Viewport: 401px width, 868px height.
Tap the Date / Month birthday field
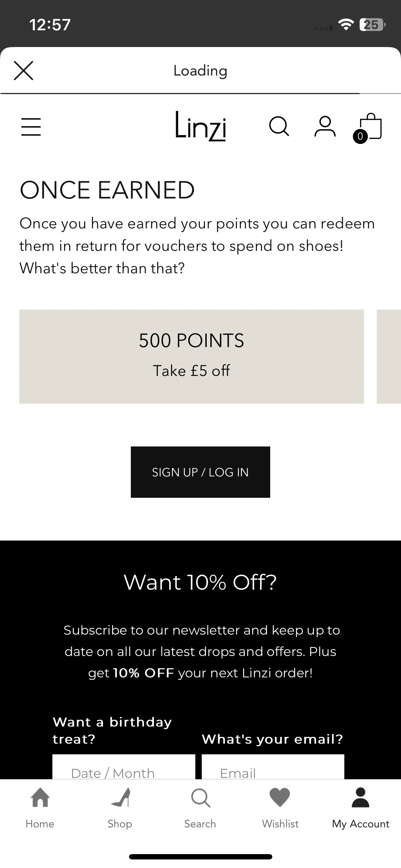[x=124, y=766]
